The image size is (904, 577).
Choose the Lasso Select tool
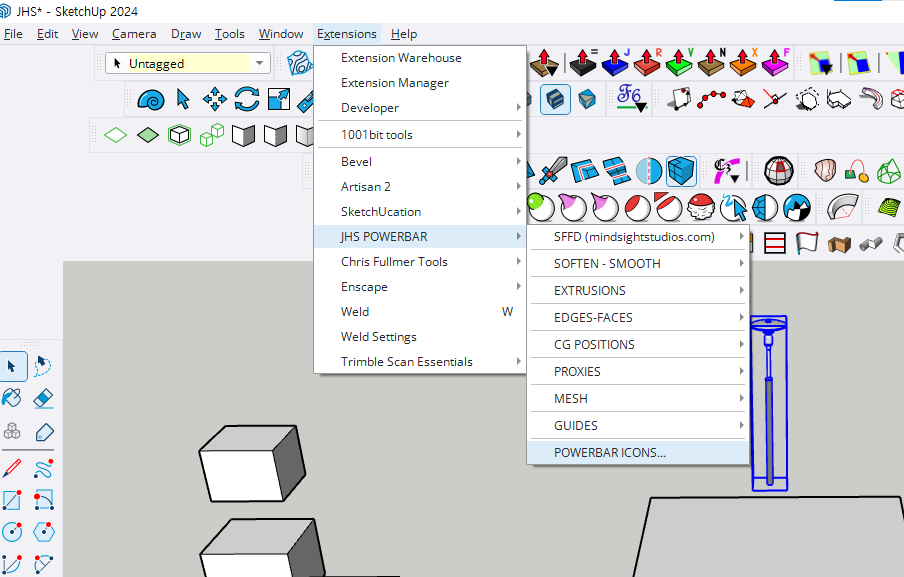[43, 366]
